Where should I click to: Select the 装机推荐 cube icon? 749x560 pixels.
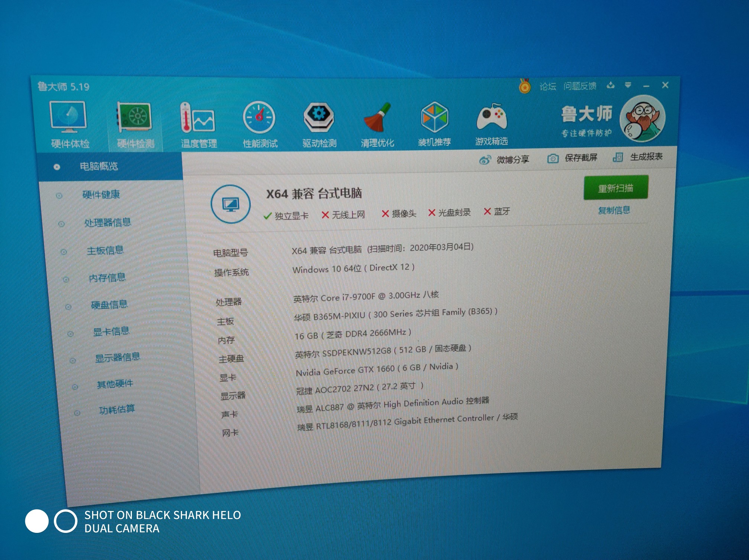434,117
